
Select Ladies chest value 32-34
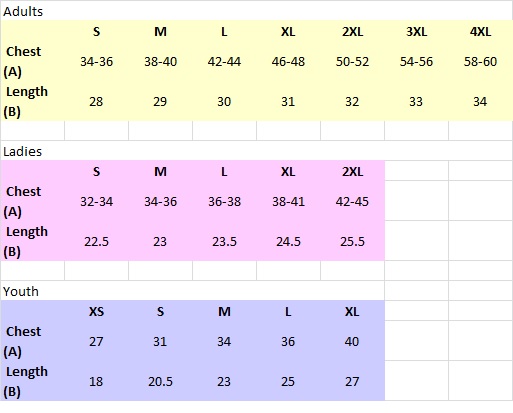[x=96, y=202]
